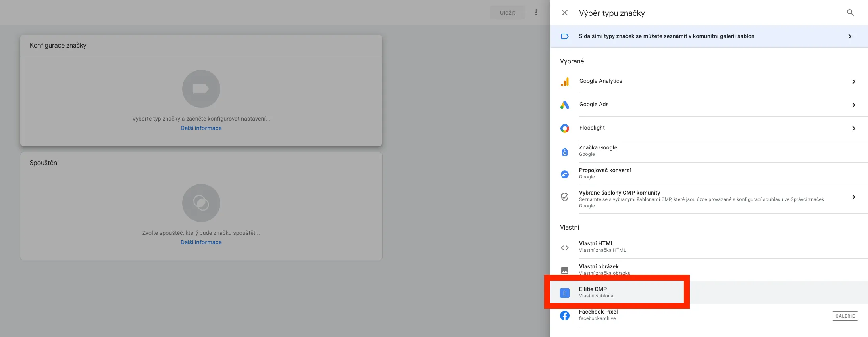Click the Propojovač konverzí icon

565,174
